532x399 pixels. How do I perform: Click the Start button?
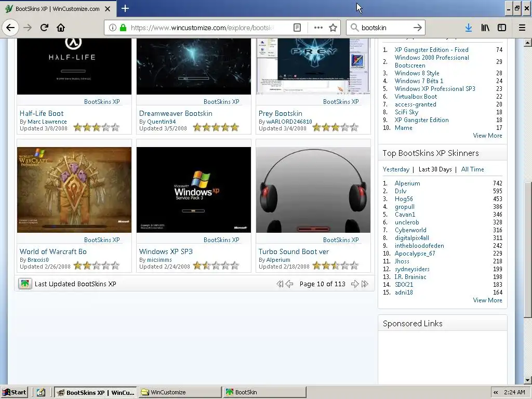click(14, 392)
